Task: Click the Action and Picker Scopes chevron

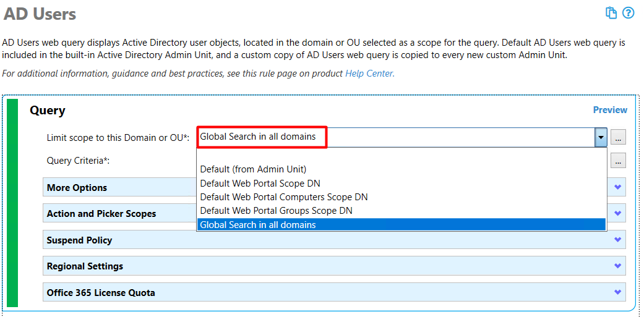Action: (617, 214)
